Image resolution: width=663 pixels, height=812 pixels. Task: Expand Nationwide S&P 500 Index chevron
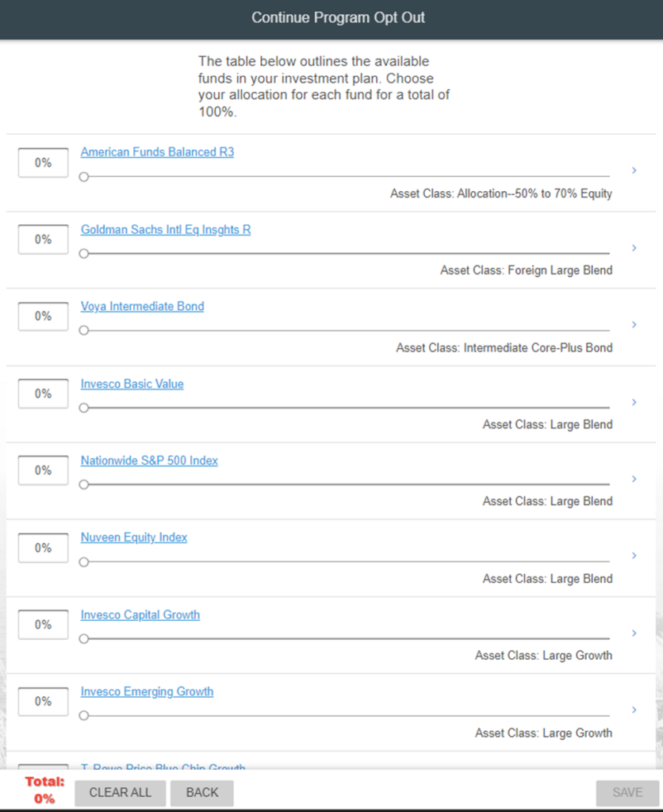click(634, 479)
